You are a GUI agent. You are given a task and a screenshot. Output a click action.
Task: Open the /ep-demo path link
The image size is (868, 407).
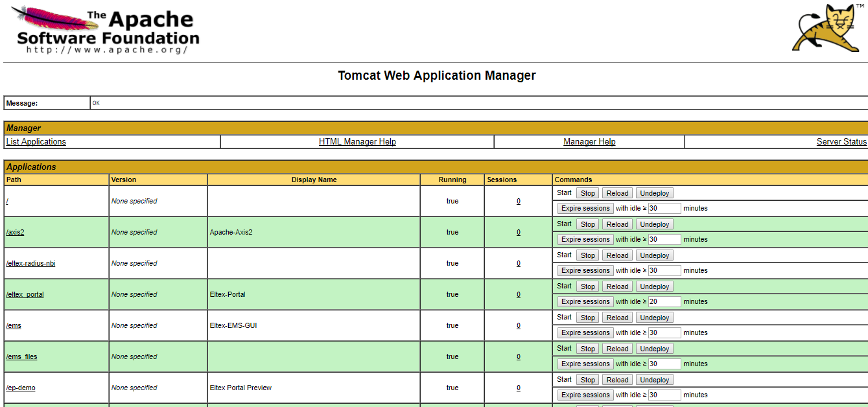(21, 388)
